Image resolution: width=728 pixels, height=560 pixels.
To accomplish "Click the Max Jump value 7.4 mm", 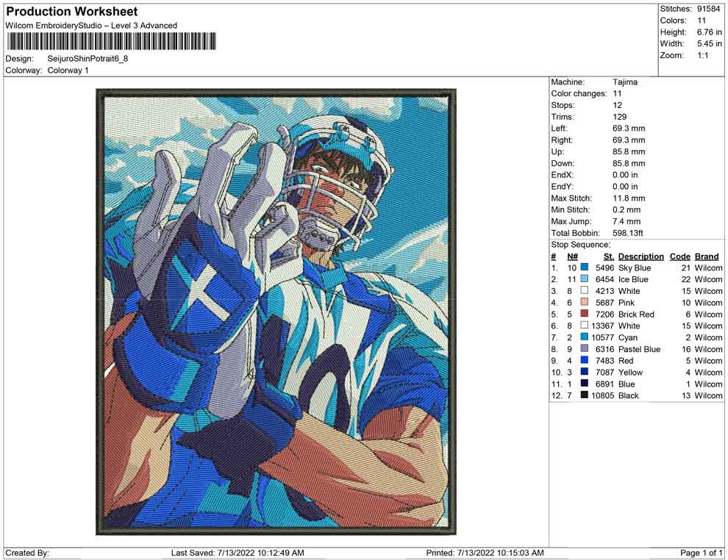I will [627, 221].
